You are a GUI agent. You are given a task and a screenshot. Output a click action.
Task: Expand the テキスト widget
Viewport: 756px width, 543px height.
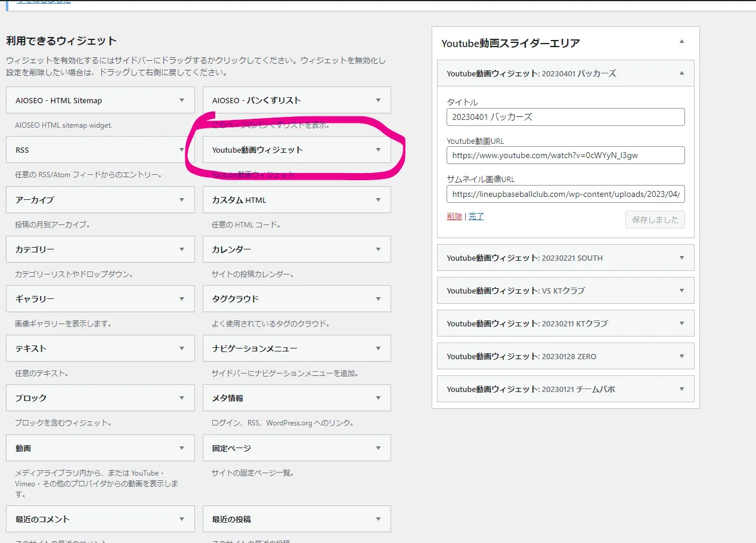click(x=182, y=348)
